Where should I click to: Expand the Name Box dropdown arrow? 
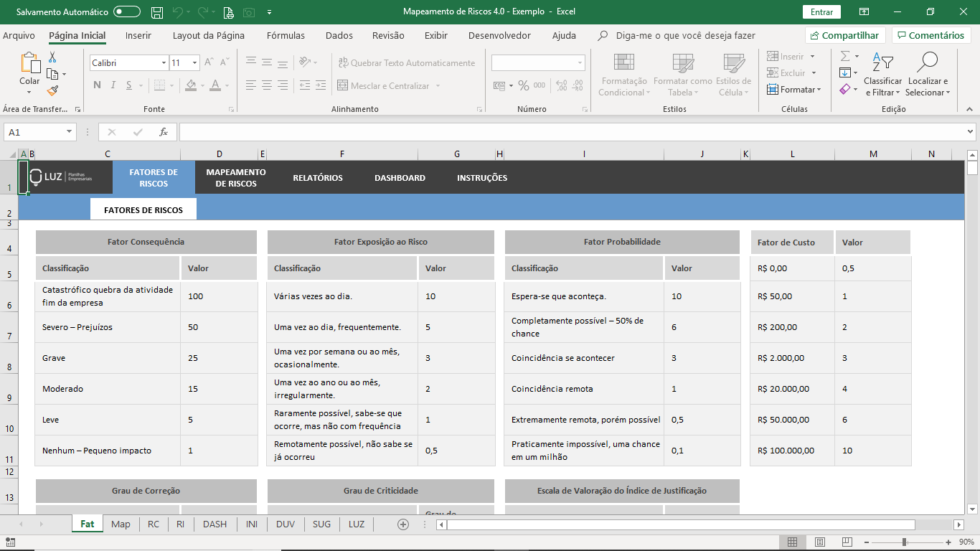(x=70, y=132)
